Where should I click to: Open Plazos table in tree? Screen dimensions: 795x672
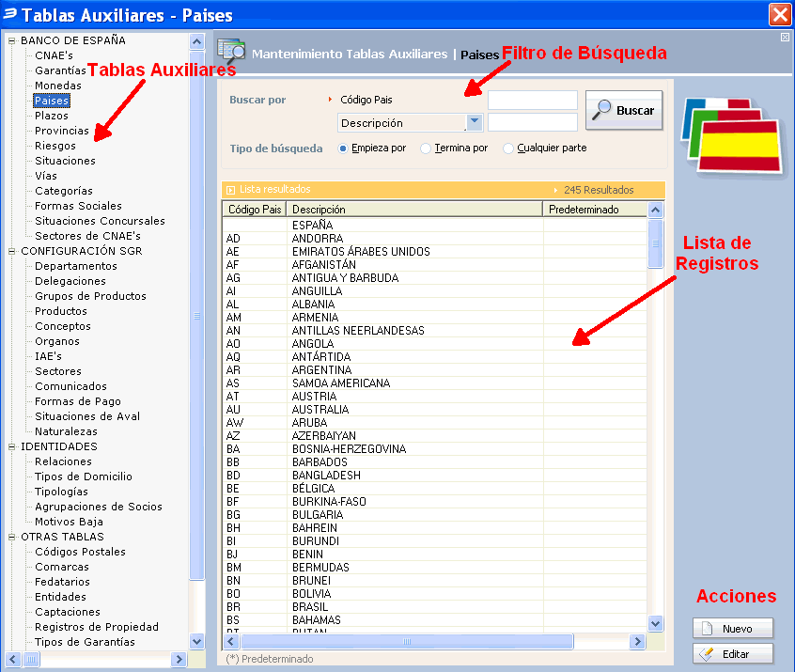(51, 116)
